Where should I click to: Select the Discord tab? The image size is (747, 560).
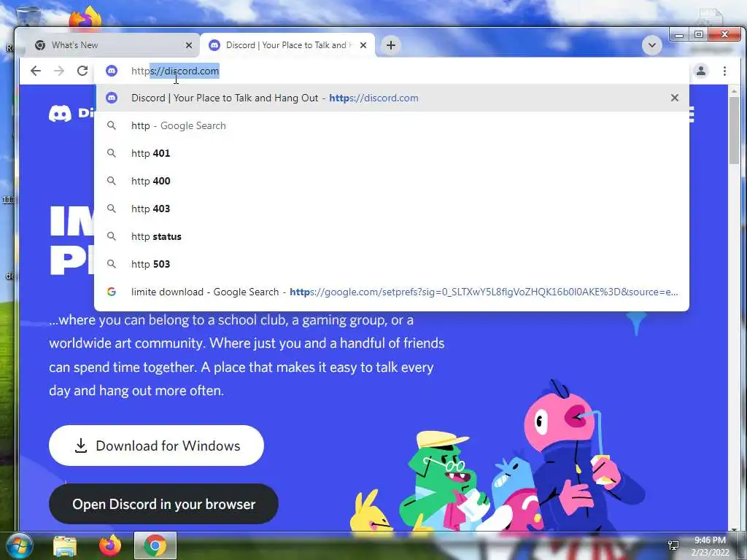287,45
